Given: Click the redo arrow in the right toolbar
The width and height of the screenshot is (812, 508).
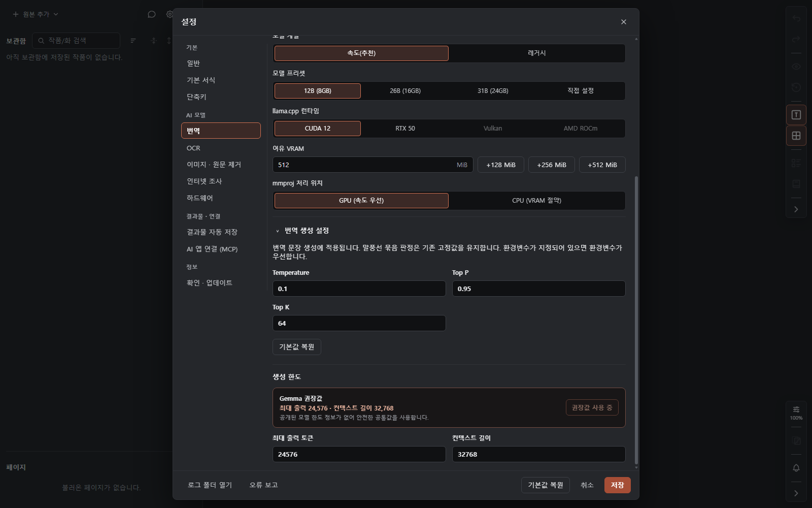Looking at the screenshot, I should pos(796,39).
